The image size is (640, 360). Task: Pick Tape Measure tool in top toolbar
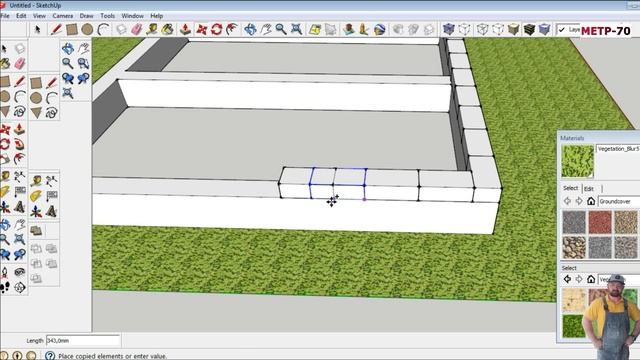152,29
